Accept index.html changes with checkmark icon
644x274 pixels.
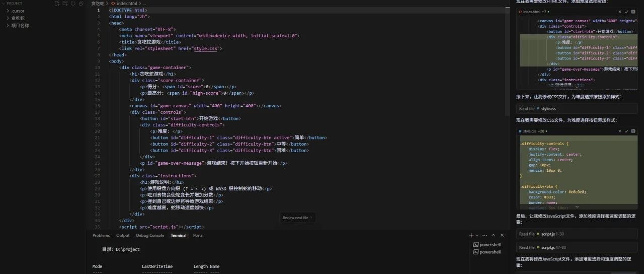[626, 11]
